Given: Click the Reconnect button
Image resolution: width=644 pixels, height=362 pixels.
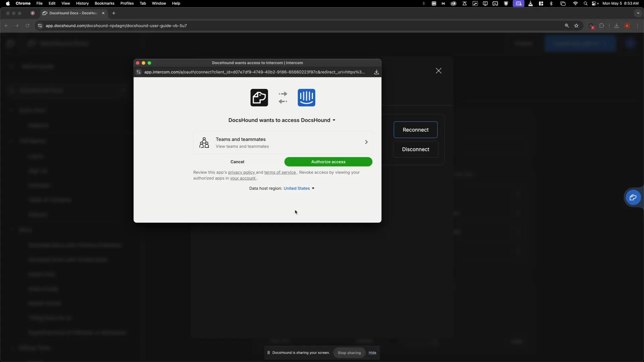Looking at the screenshot, I should [416, 130].
